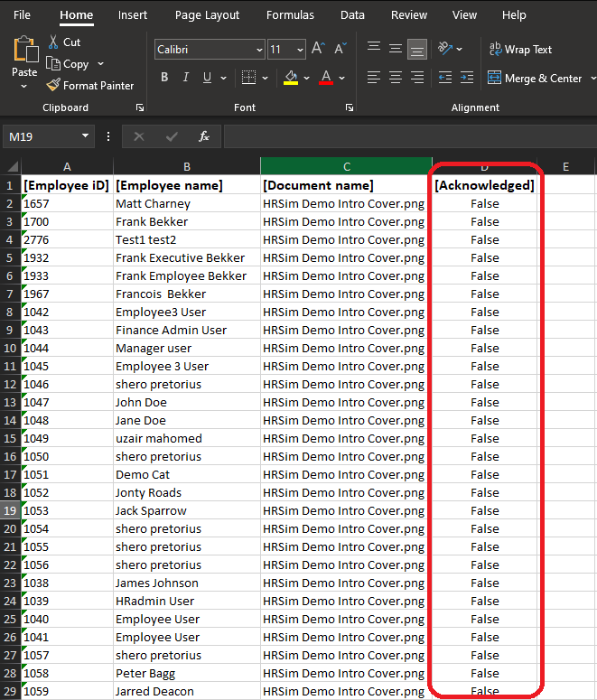Open Font settings dialog launcher
This screenshot has width=597, height=700.
point(350,107)
